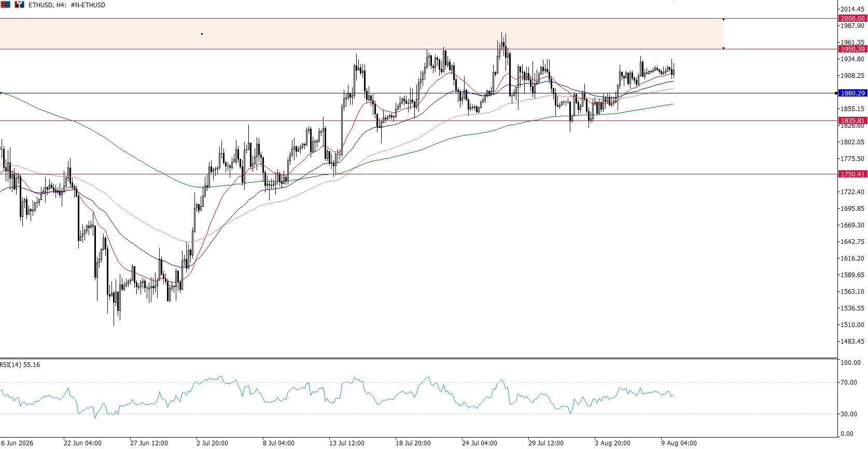Open the depth of market icon
The width and height of the screenshot is (868, 449).
point(5,5)
